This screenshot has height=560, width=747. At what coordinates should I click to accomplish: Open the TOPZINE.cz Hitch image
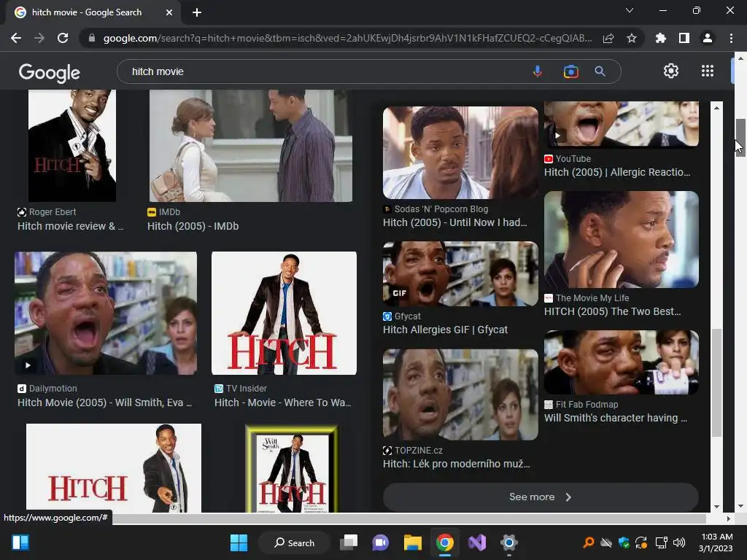tap(460, 394)
